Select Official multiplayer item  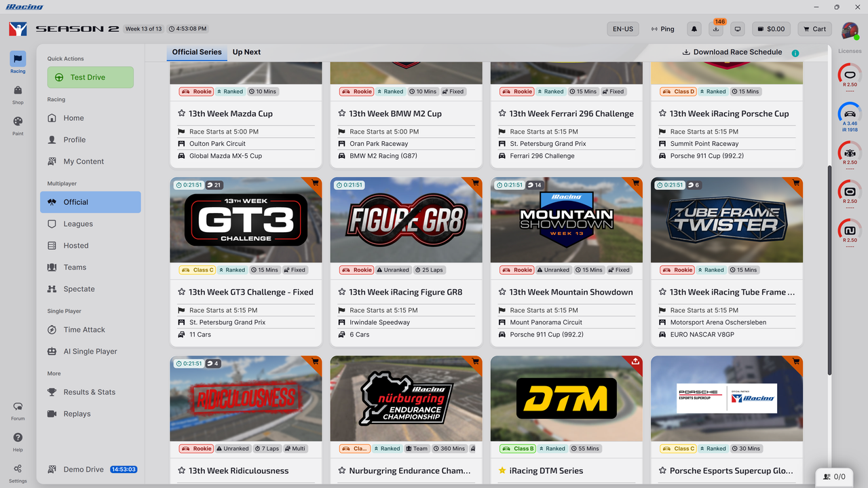[x=90, y=202]
